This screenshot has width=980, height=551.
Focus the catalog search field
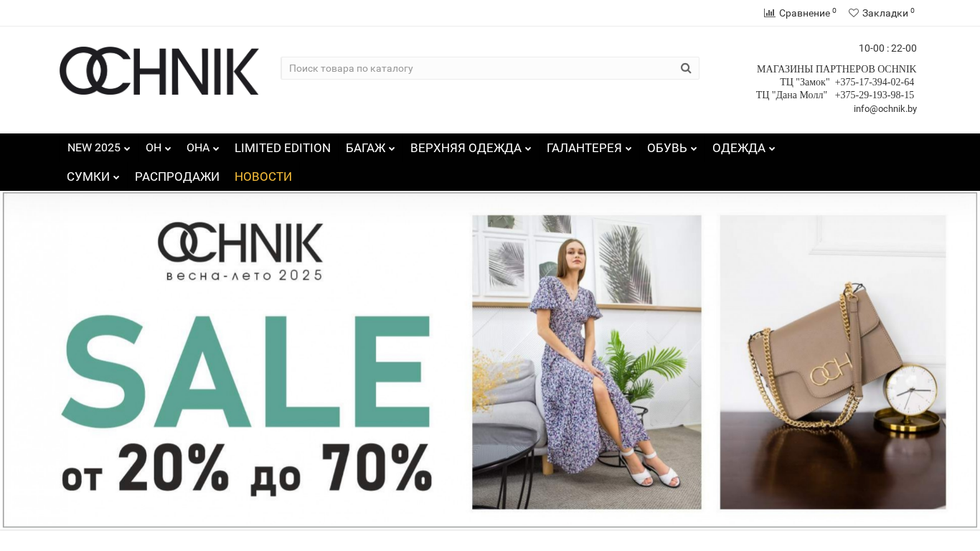click(480, 68)
